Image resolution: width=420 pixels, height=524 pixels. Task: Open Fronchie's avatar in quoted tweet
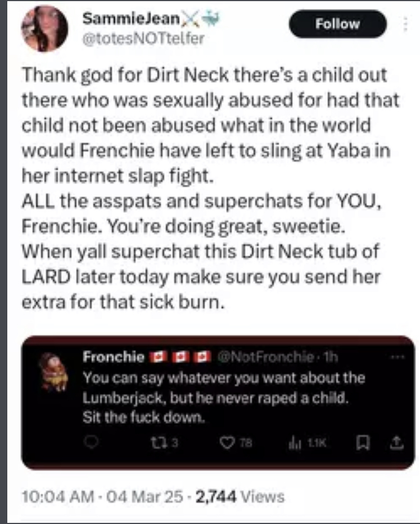point(53,371)
